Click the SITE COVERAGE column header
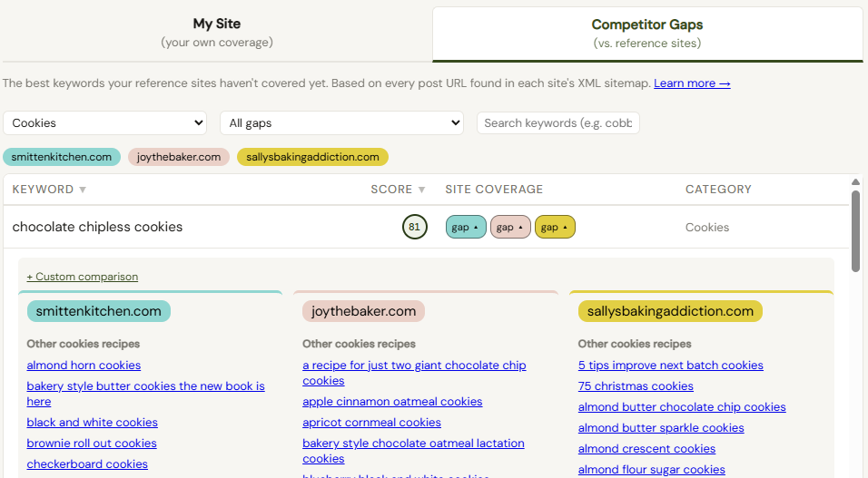 [494, 190]
